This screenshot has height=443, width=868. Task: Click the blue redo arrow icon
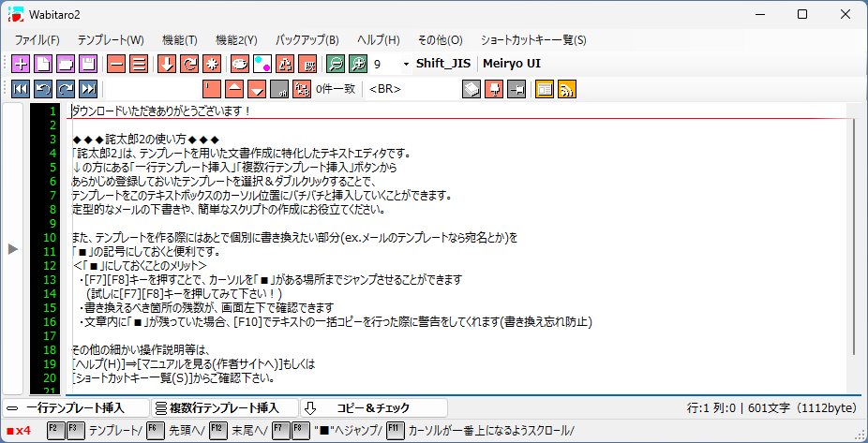66,89
